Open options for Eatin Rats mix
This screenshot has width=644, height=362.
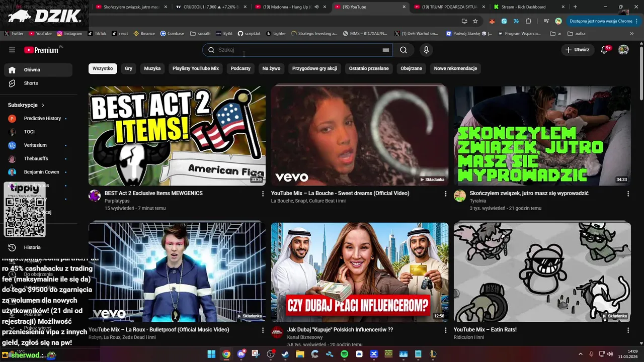tap(628, 330)
